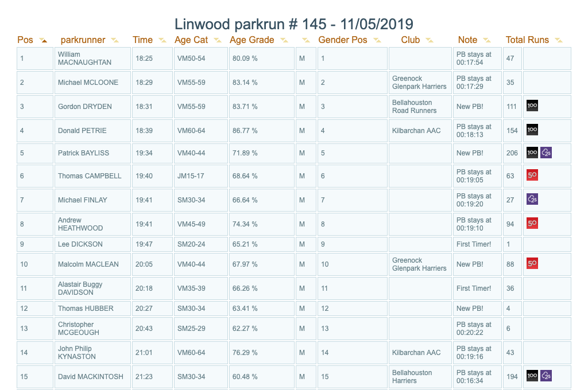Screen dimensions: 588x390
Task: Sort by Pos using its arrow icon
Action: pos(44,41)
